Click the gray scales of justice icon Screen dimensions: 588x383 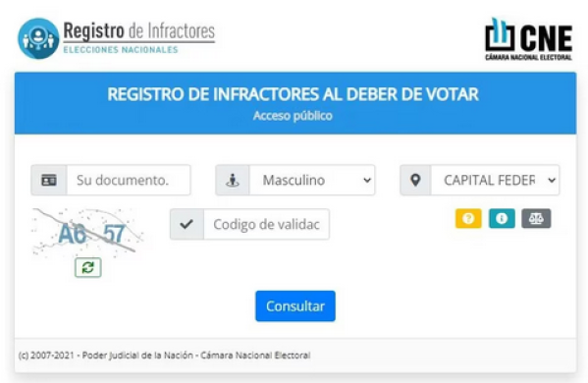tap(536, 218)
